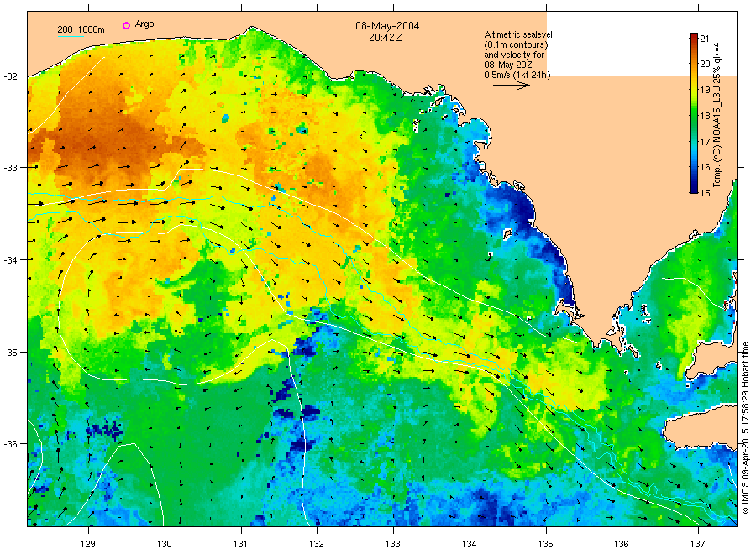Click the '-33' latitude axis label

10,168
